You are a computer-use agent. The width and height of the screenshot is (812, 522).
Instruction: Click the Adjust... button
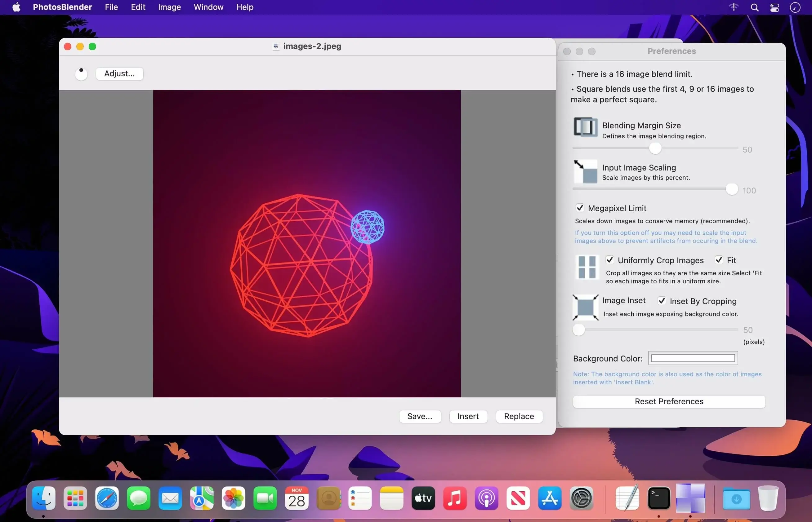coord(119,73)
